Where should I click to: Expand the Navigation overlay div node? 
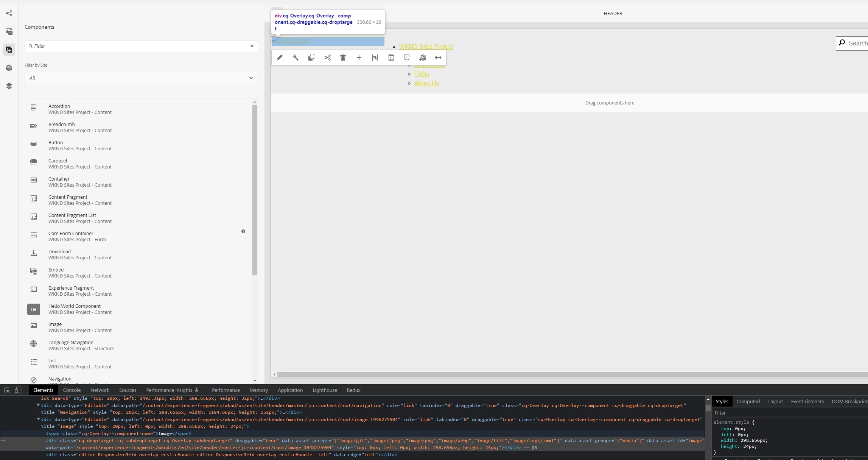(38, 405)
